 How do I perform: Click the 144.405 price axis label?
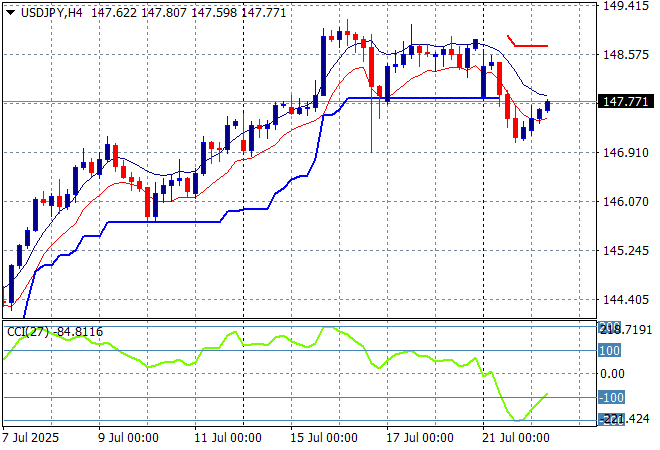tap(626, 299)
